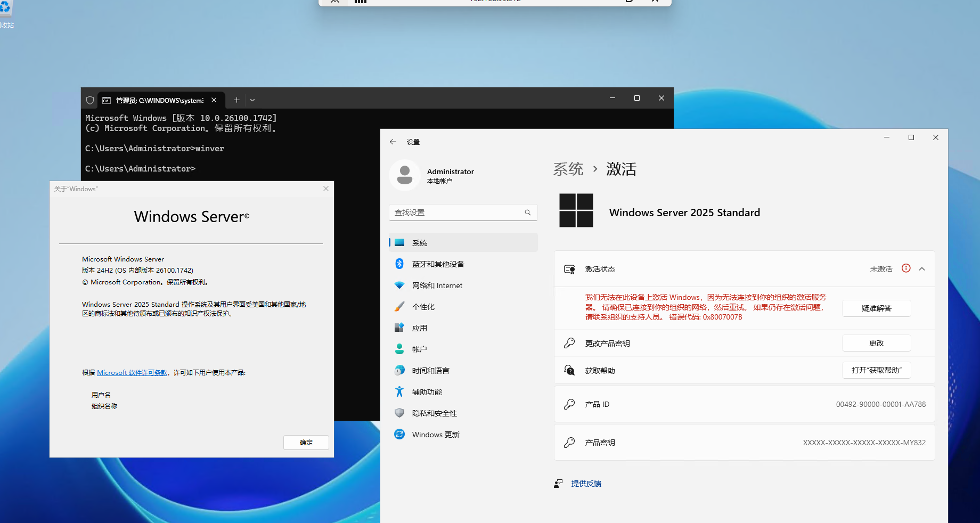Select System in Settings sidebar
The width and height of the screenshot is (980, 523).
coord(419,243)
